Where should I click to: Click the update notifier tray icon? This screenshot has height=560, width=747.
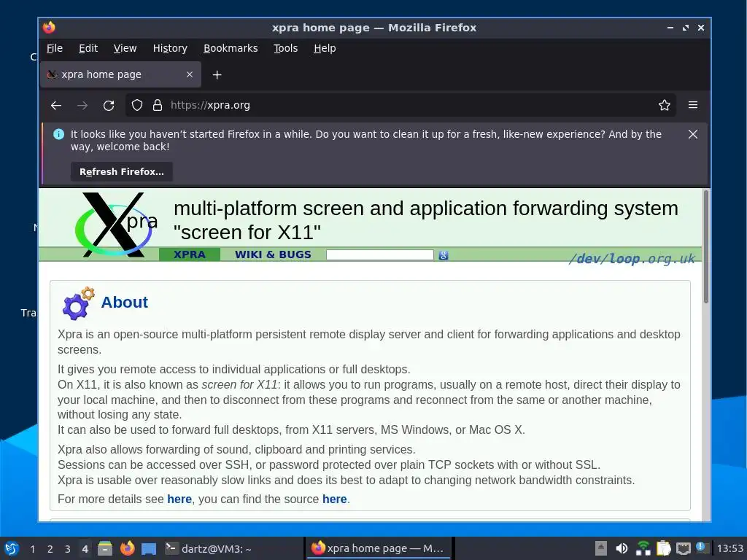coord(703,548)
